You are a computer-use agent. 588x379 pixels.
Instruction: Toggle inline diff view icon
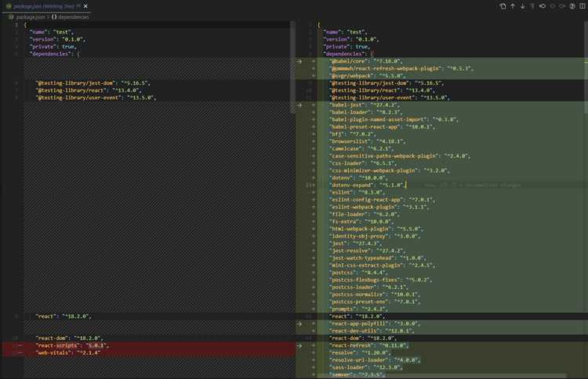point(572,6)
